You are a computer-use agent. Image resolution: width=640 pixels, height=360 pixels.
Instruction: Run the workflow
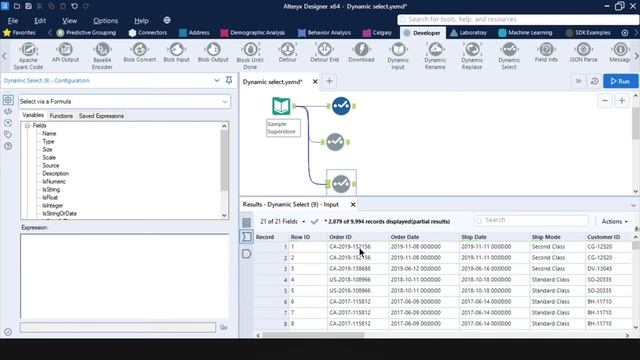[x=620, y=81]
